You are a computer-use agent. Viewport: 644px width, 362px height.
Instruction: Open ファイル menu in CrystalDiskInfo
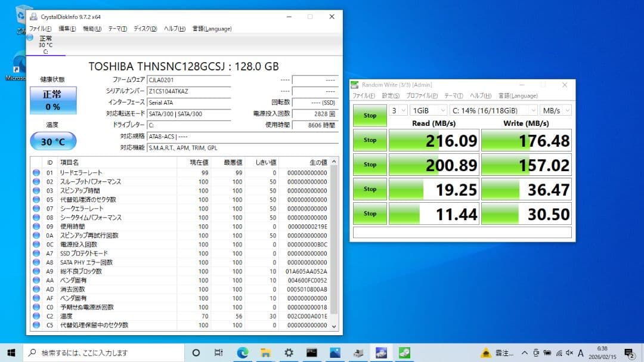(x=40, y=29)
